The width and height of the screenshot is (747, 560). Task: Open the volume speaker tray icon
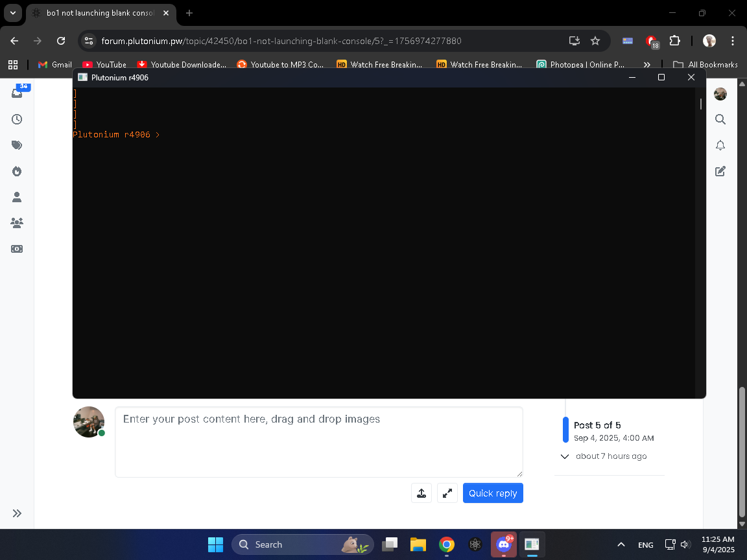pyautogui.click(x=685, y=544)
